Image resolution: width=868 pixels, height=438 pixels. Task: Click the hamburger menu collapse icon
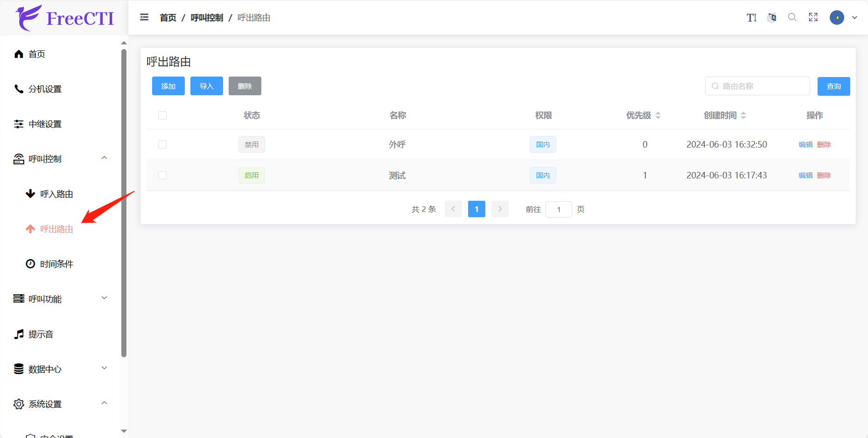[144, 17]
